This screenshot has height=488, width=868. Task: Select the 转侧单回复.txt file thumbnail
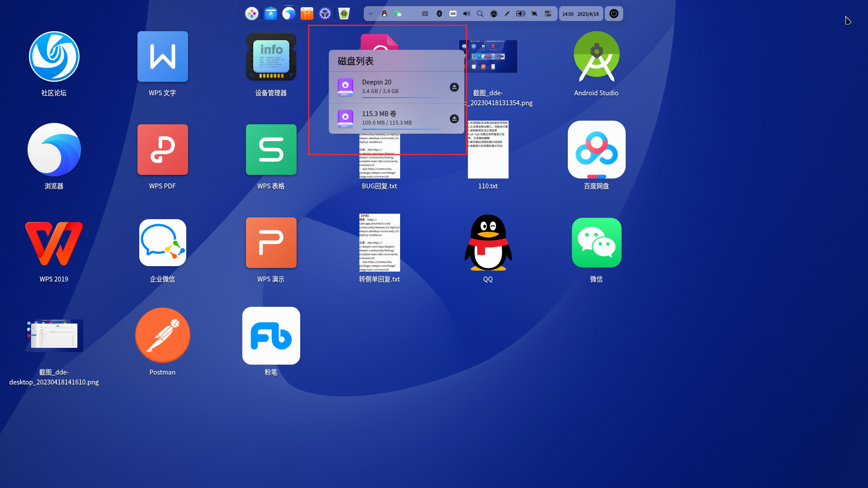click(380, 243)
